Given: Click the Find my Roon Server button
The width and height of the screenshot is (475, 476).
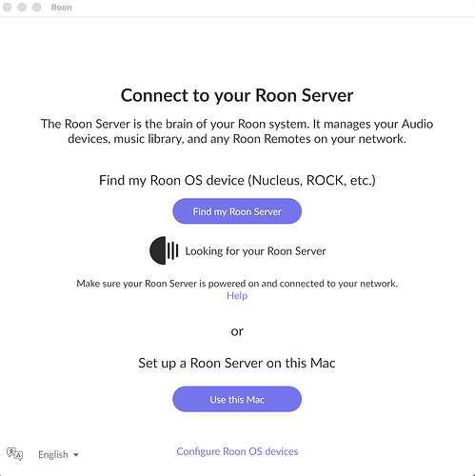Looking at the screenshot, I should tap(237, 211).
